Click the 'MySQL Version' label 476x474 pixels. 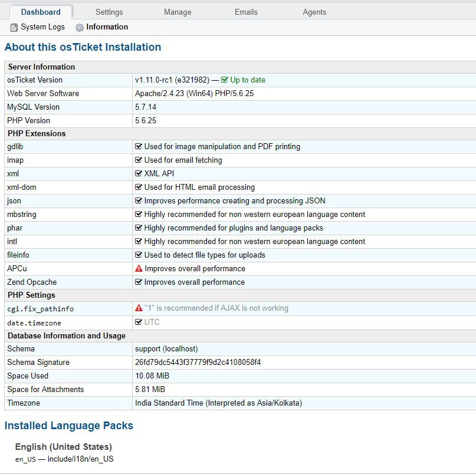(x=34, y=107)
